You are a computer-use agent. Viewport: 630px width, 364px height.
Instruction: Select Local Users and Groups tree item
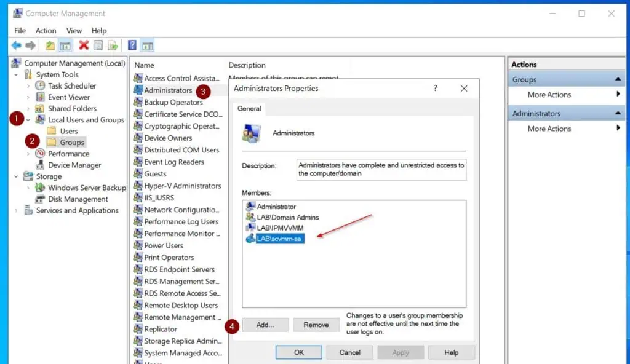point(86,120)
